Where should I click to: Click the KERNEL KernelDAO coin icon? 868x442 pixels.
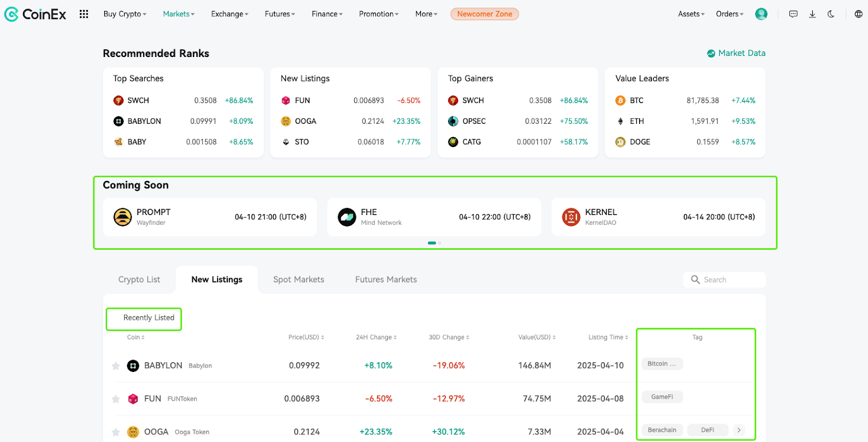[x=571, y=217]
